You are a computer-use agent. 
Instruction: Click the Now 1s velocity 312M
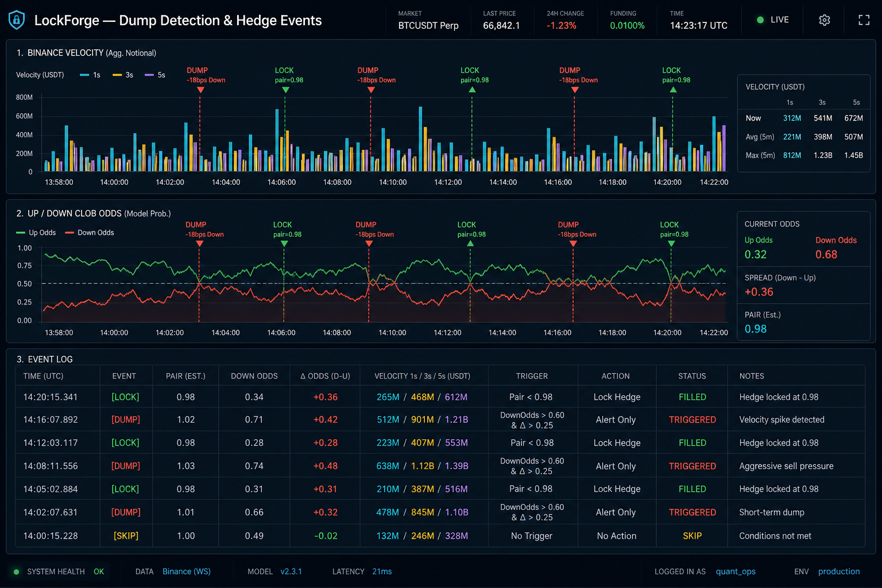[x=792, y=118]
